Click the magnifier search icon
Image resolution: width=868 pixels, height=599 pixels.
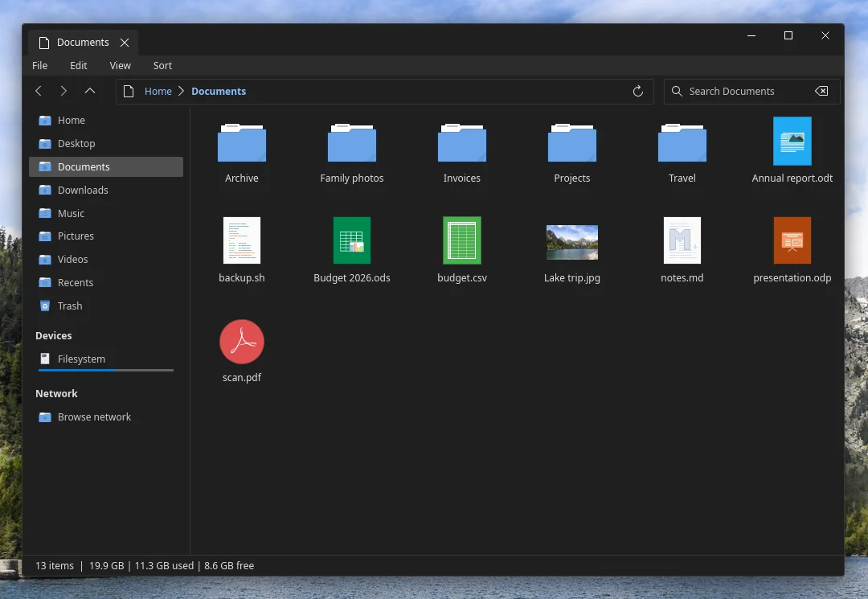point(677,91)
